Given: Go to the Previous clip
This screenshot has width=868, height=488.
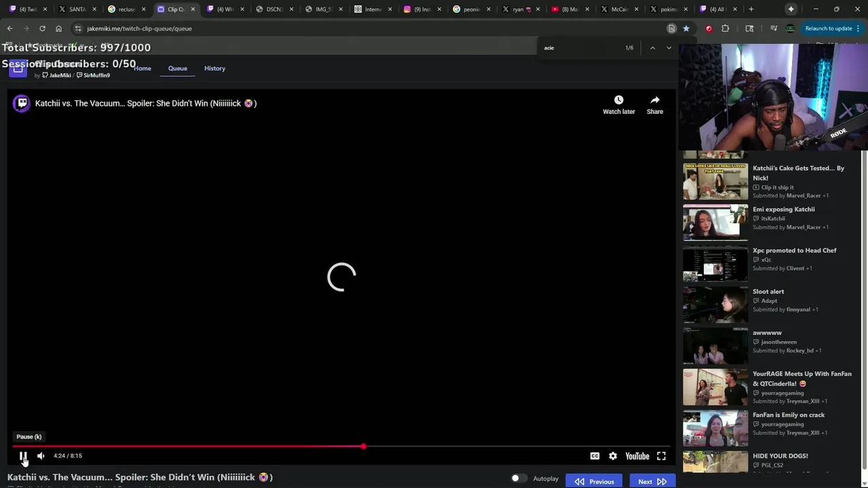Looking at the screenshot, I should 594,481.
